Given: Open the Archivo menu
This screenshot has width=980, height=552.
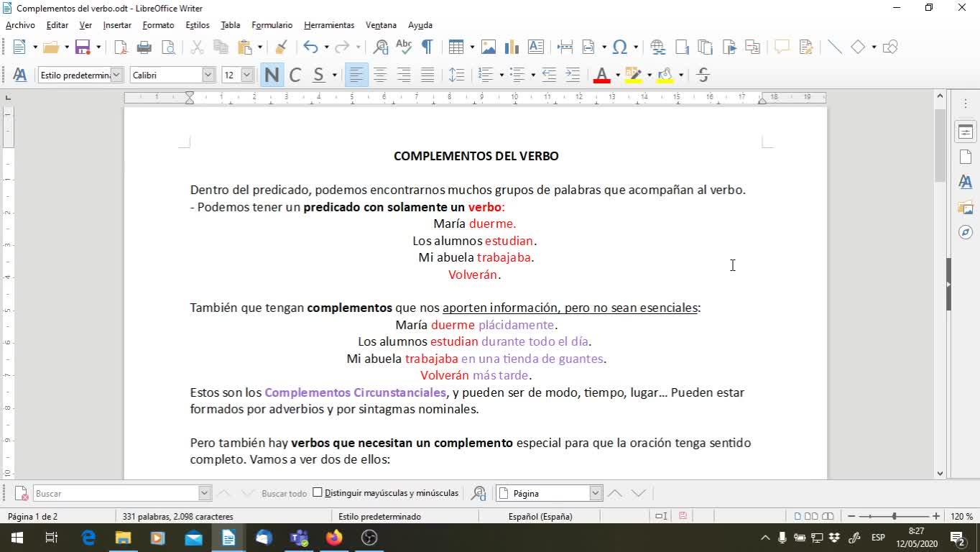Looking at the screenshot, I should tap(20, 25).
